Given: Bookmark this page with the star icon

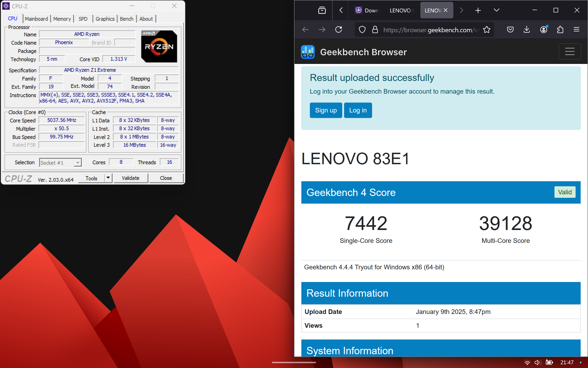Looking at the screenshot, I should tap(487, 30).
